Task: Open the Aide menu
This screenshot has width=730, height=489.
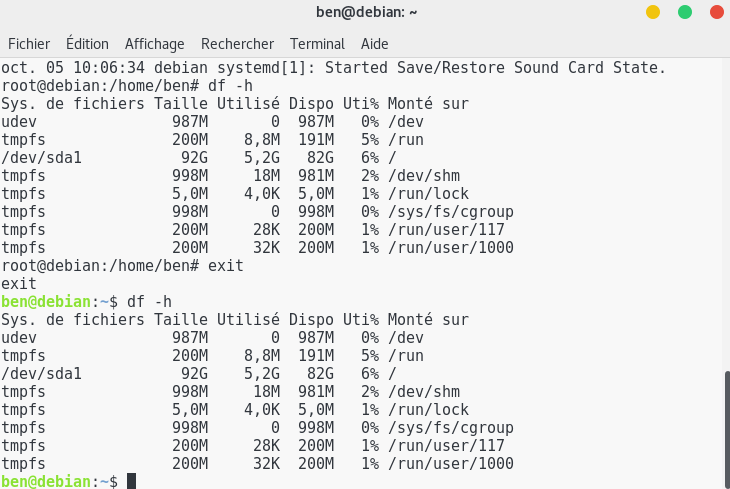Action: tap(374, 44)
